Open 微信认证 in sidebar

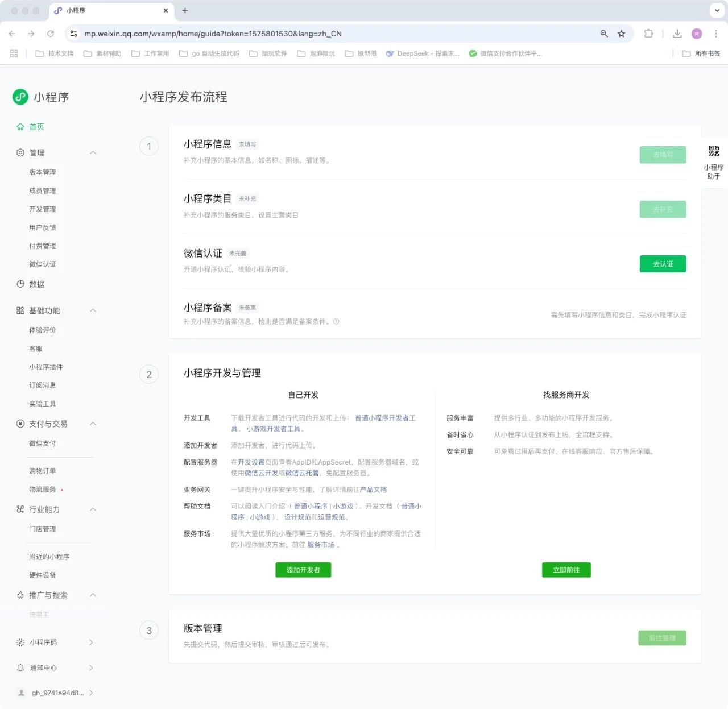[43, 264]
